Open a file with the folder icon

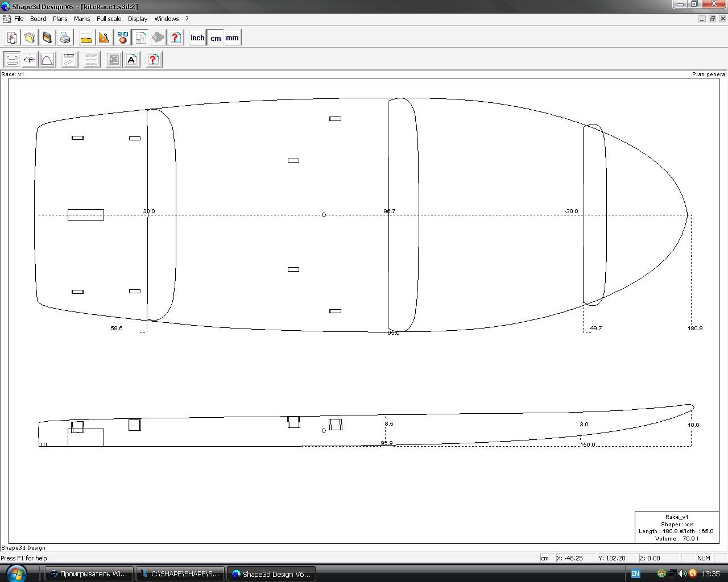pos(30,38)
